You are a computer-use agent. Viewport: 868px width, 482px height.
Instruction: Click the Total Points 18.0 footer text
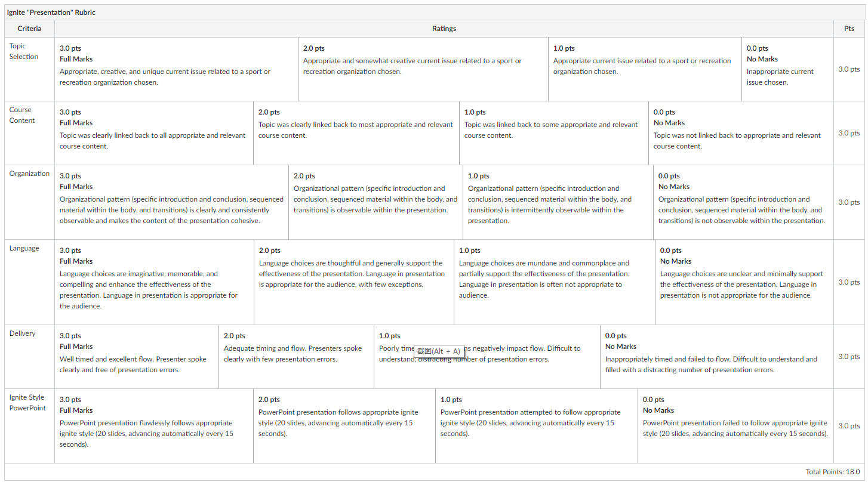(833, 472)
